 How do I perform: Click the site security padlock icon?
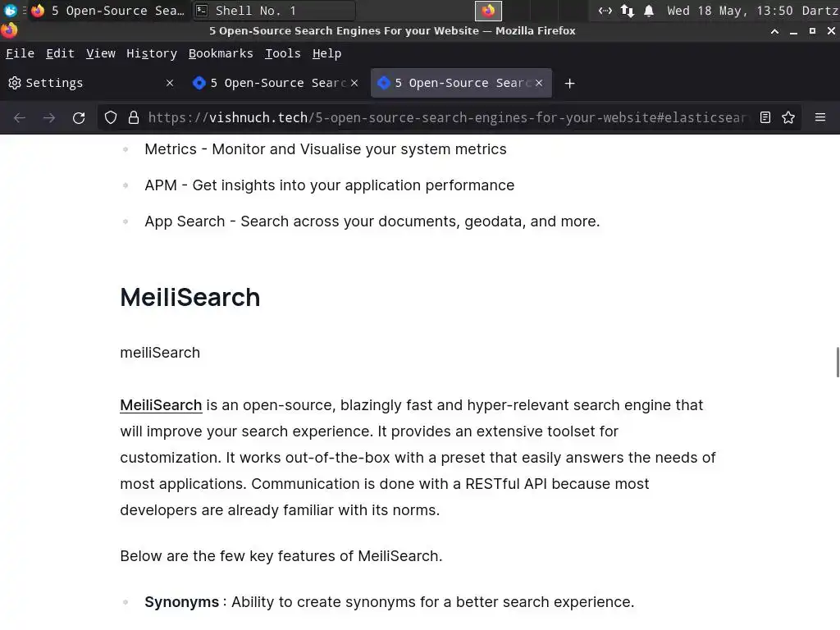133,117
